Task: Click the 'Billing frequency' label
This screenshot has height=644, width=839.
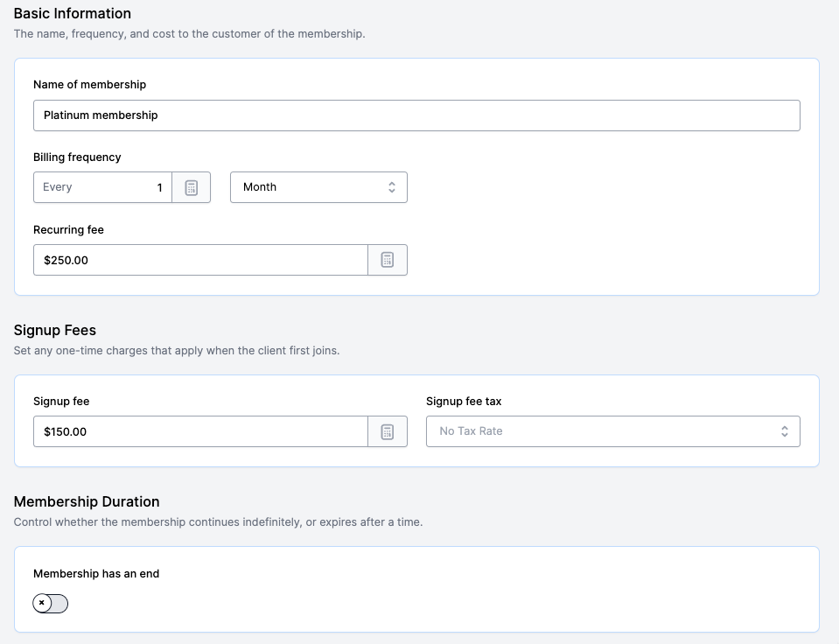Action: [77, 157]
